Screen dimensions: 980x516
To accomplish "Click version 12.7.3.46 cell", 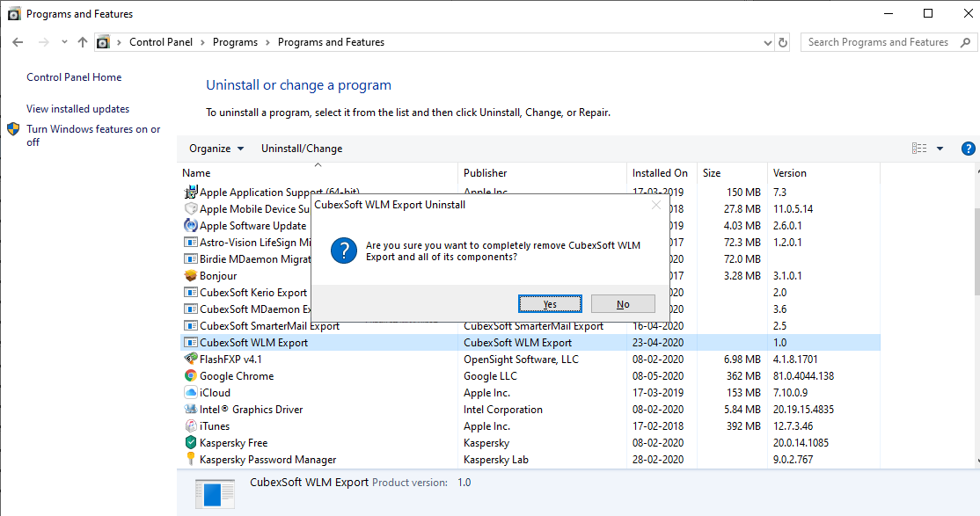I will click(x=793, y=426).
